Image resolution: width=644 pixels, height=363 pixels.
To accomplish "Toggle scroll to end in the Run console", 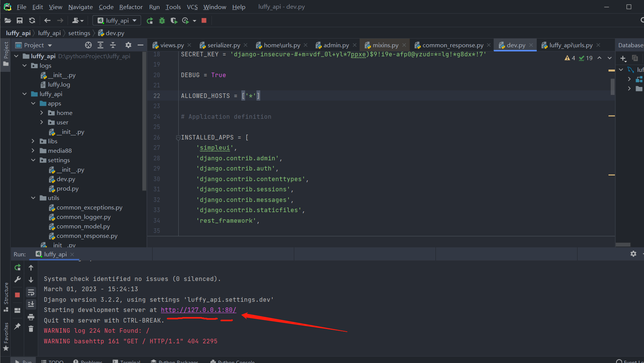I will point(31,304).
